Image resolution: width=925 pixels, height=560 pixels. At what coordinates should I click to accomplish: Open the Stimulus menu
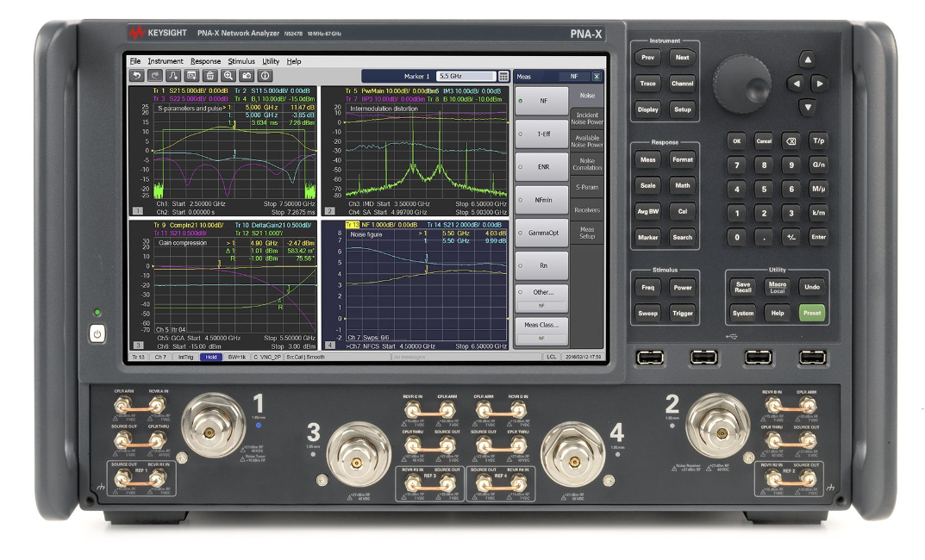click(x=241, y=61)
